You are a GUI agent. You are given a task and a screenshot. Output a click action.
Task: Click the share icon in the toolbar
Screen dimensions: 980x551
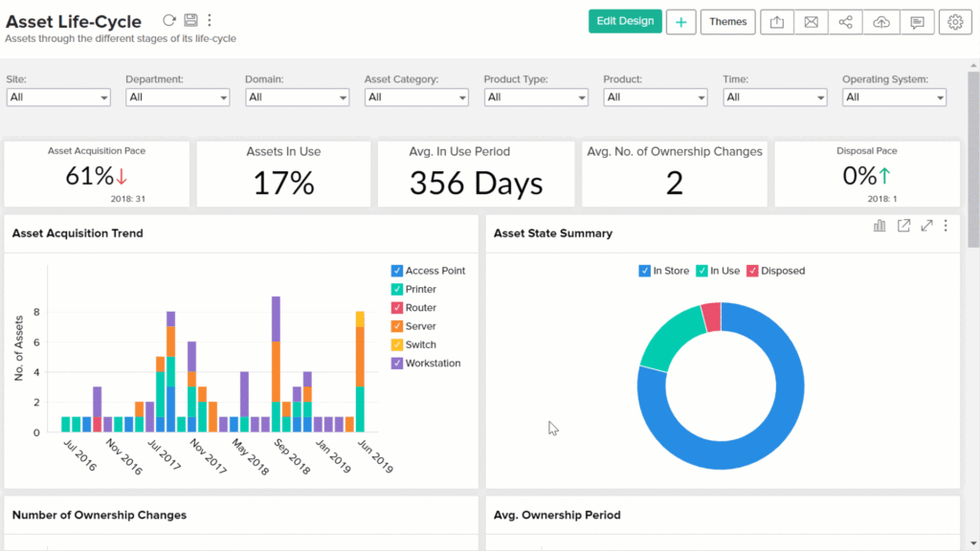[x=845, y=21]
